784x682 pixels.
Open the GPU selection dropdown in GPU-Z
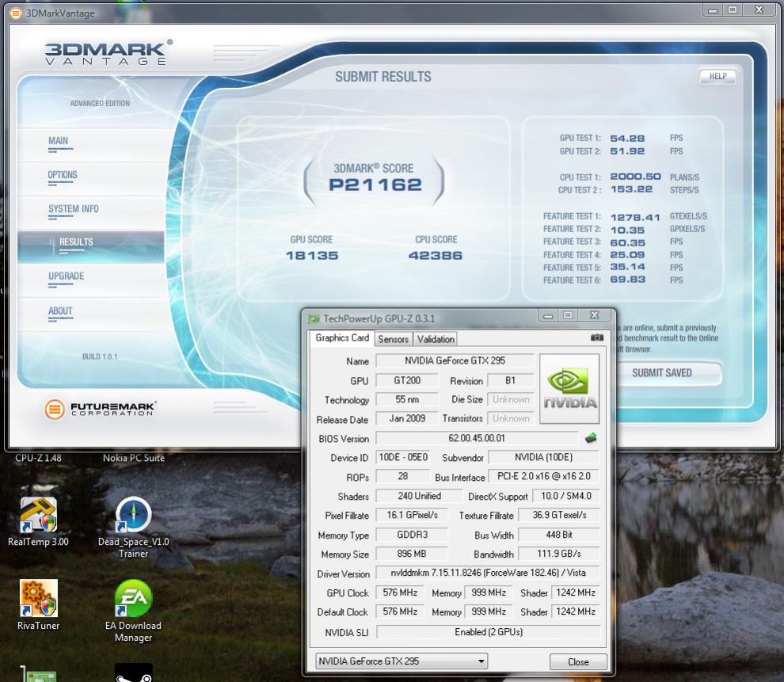402,661
